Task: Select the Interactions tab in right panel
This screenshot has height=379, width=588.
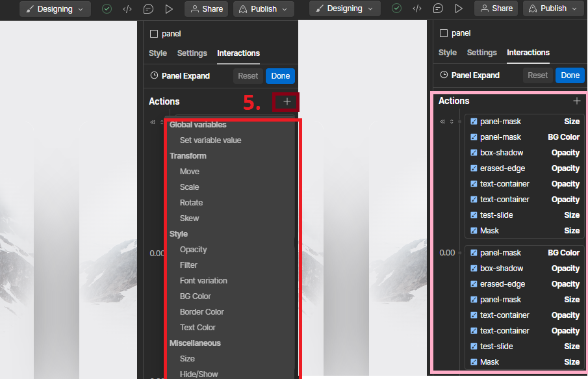Action: pyautogui.click(x=528, y=53)
